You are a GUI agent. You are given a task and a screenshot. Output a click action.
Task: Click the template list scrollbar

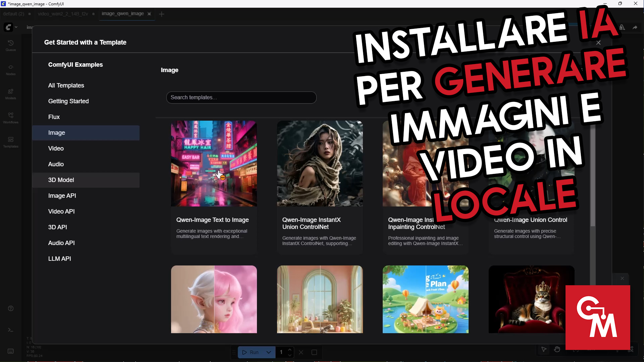593,174
